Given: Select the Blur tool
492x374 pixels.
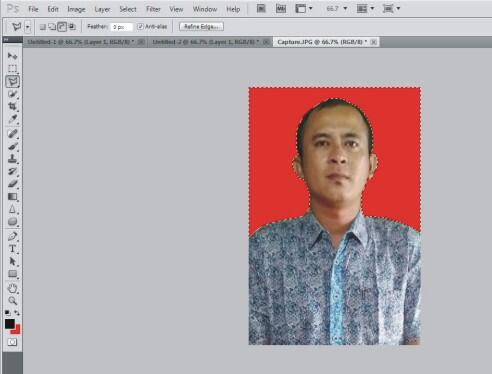Looking at the screenshot, I should (x=13, y=209).
